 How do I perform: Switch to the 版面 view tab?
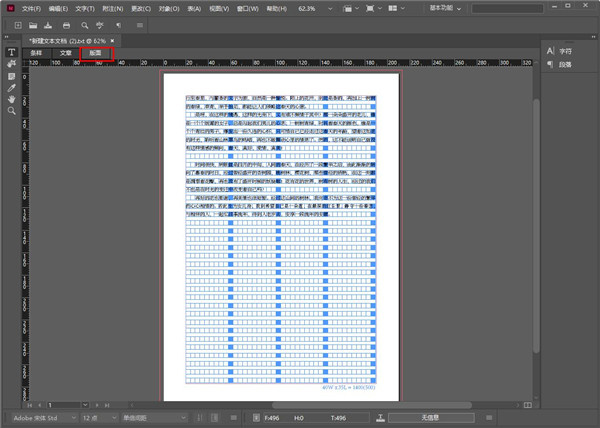pos(95,52)
